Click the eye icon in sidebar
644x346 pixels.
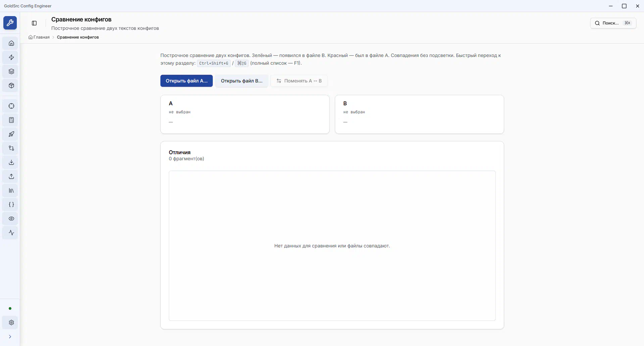pyautogui.click(x=11, y=219)
